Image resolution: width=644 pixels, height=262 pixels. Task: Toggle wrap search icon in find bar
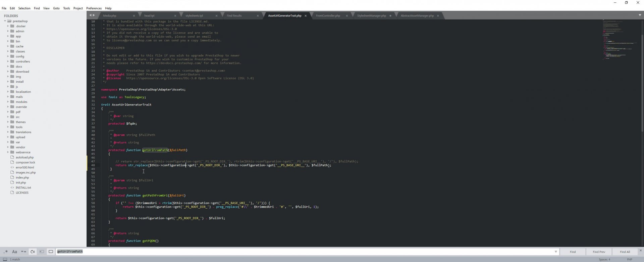tap(33, 252)
